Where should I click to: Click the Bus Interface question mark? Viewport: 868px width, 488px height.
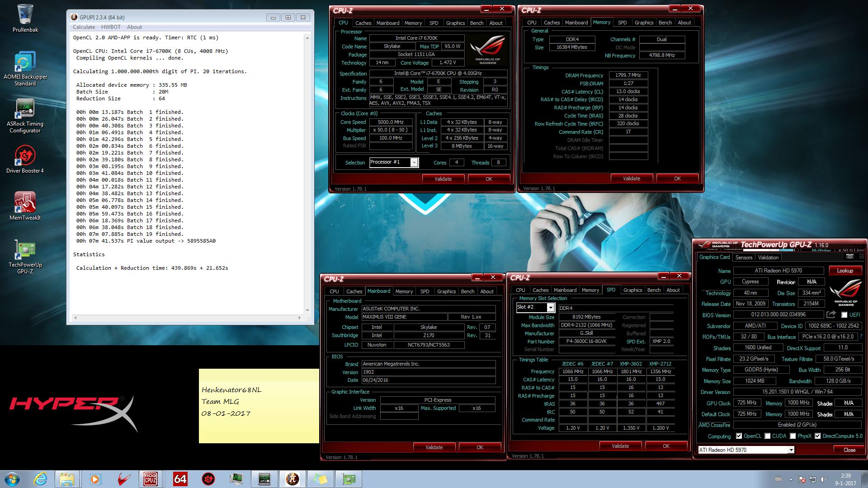860,337
